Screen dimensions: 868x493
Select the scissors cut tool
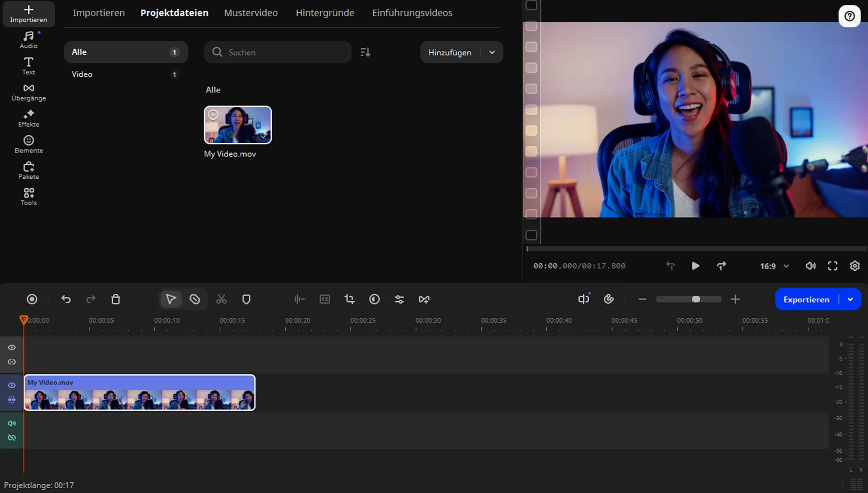click(221, 299)
